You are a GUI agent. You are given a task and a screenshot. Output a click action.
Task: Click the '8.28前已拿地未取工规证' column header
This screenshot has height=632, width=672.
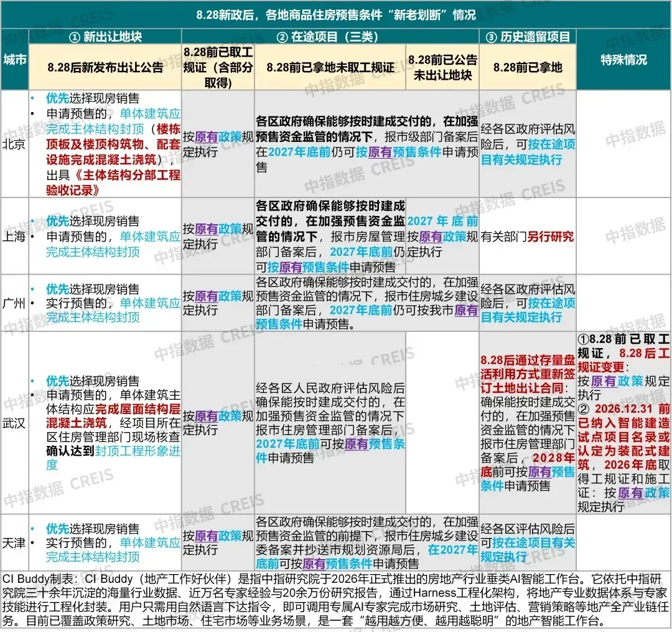pyautogui.click(x=330, y=67)
